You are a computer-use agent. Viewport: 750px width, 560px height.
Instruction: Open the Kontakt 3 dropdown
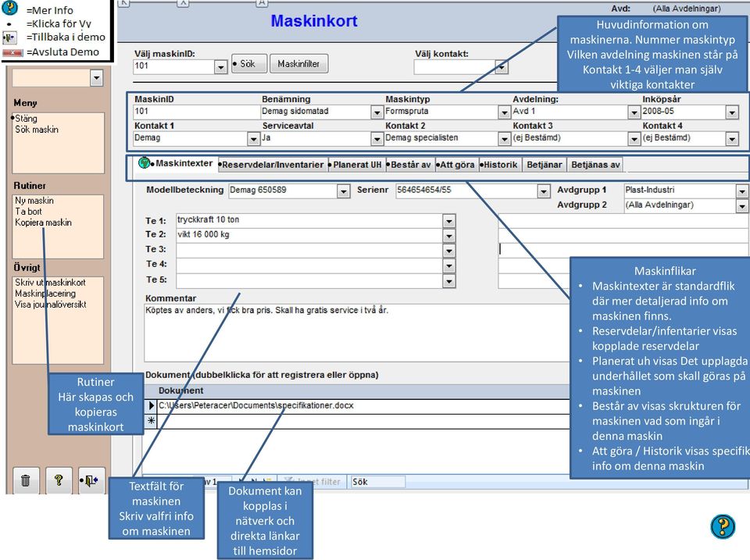[x=634, y=139]
